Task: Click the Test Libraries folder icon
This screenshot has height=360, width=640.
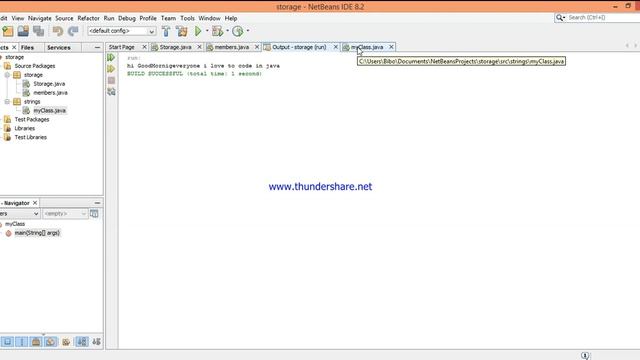Action: (7, 137)
